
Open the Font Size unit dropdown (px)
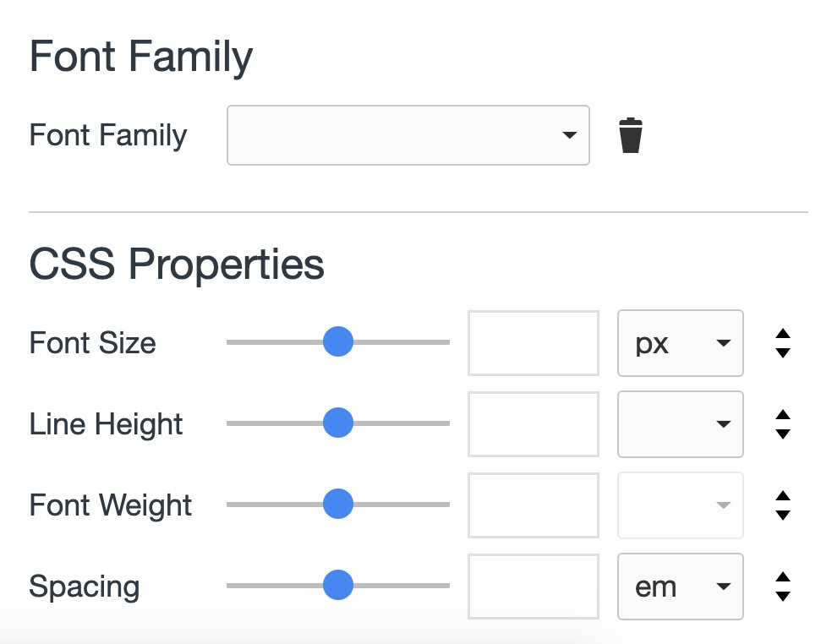(x=681, y=343)
